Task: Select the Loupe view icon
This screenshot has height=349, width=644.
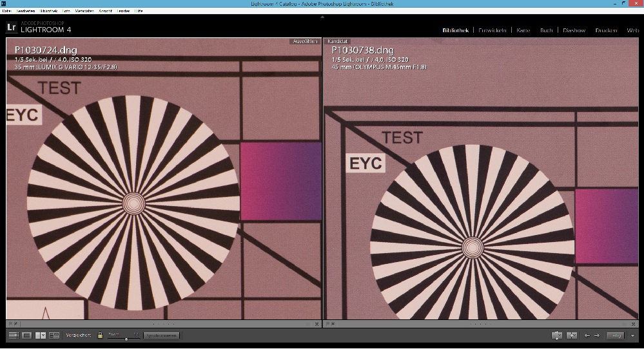Action: coord(26,335)
